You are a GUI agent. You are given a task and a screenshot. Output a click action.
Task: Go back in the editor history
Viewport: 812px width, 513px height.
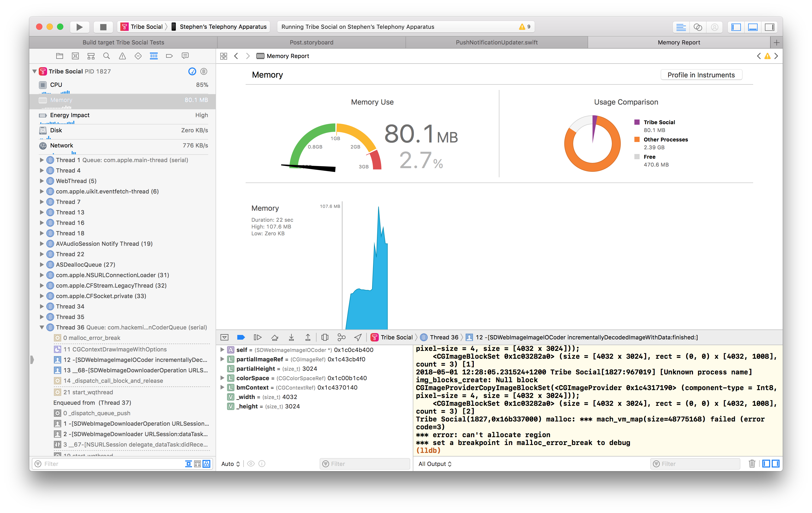[236, 56]
